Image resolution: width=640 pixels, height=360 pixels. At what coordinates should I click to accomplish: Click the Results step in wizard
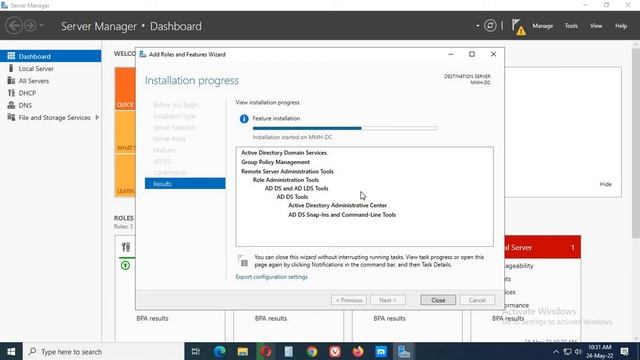pyautogui.click(x=185, y=184)
